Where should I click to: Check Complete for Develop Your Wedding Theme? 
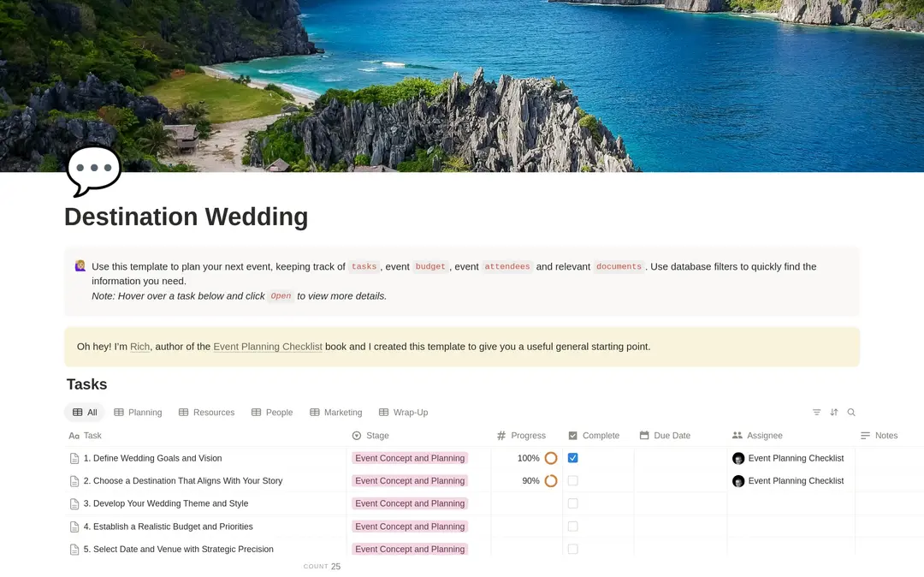[x=572, y=503]
